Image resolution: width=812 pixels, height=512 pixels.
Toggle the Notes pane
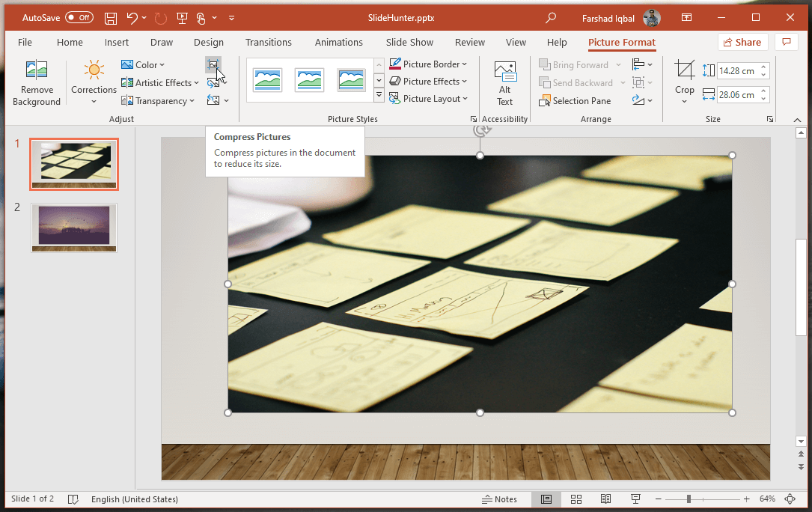coord(500,499)
